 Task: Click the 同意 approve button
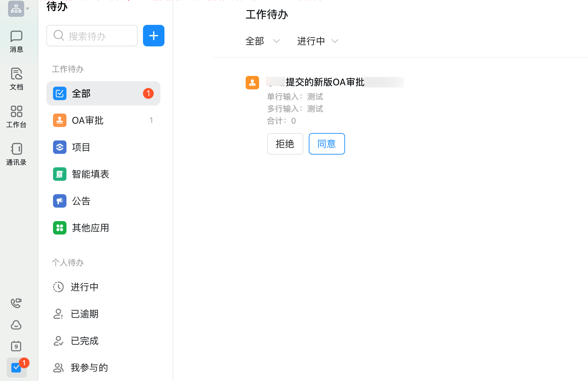(x=326, y=143)
